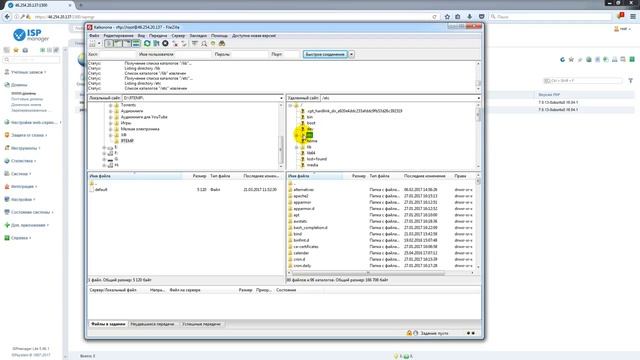
Task: Toggle transfer queue display in toolbar
Action: coord(136,43)
